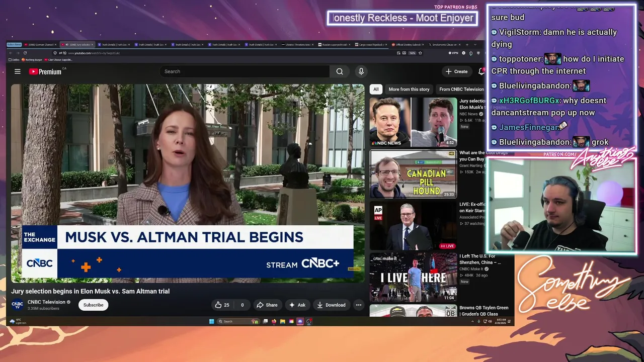The height and width of the screenshot is (362, 644).
Task: Click the I Left The U.S. For Shenzhen title
Action: pos(480,259)
